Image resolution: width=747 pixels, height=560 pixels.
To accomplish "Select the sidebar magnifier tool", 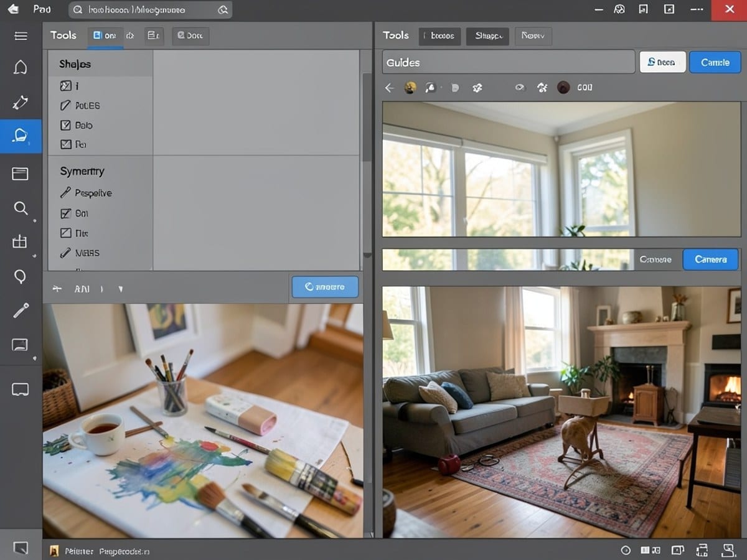I will click(21, 208).
